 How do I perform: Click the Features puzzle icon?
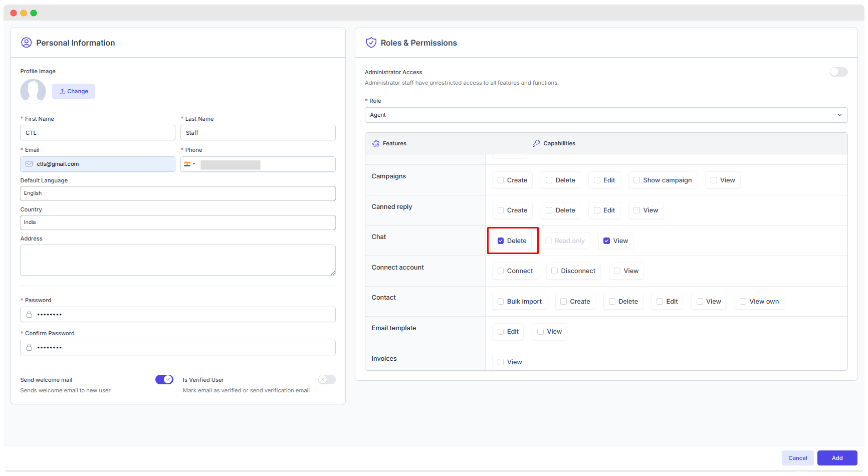(x=376, y=143)
